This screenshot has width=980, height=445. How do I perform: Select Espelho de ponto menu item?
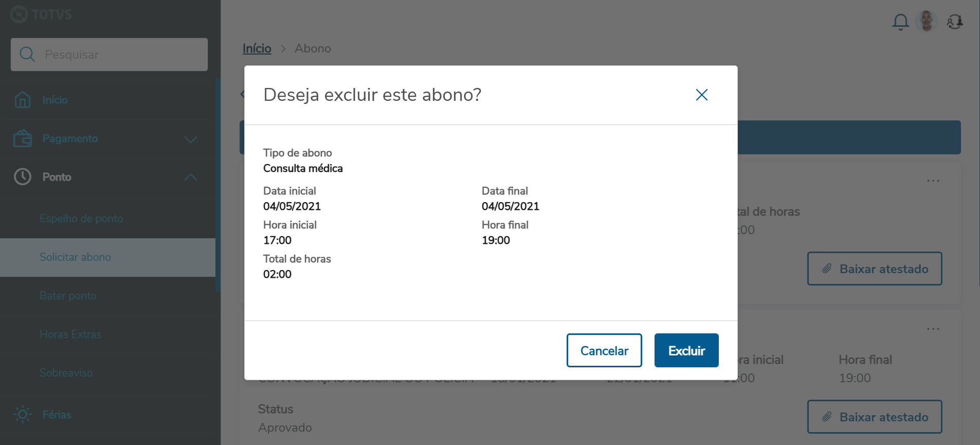[81, 219]
